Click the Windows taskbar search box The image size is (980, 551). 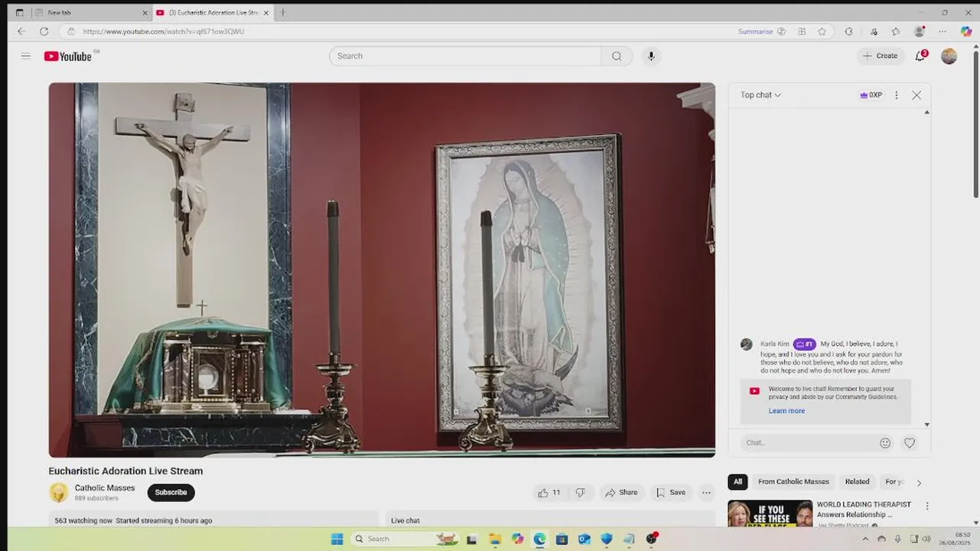pyautogui.click(x=405, y=539)
